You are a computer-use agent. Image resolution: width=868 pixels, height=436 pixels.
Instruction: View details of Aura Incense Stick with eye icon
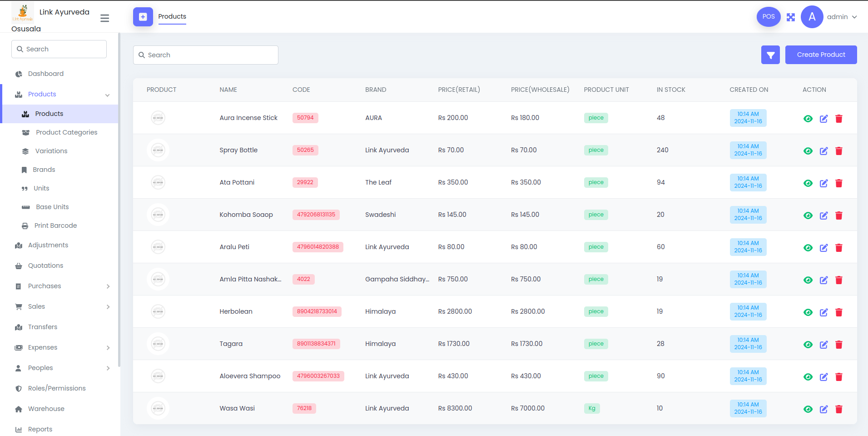808,119
